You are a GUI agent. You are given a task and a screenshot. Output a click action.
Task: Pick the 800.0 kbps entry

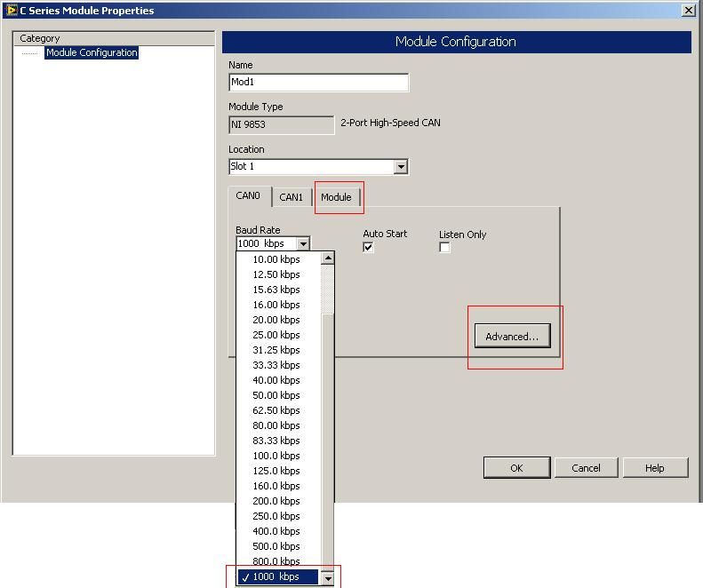[278, 561]
